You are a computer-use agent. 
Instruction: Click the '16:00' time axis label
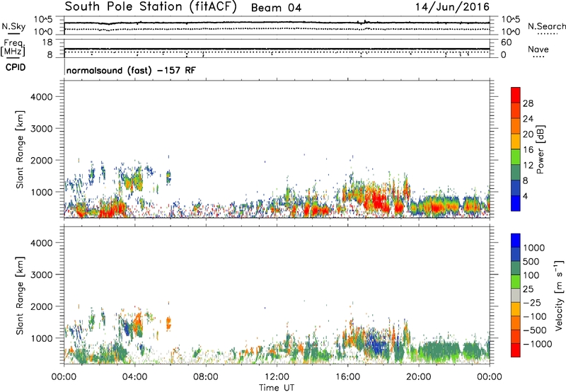(x=347, y=377)
